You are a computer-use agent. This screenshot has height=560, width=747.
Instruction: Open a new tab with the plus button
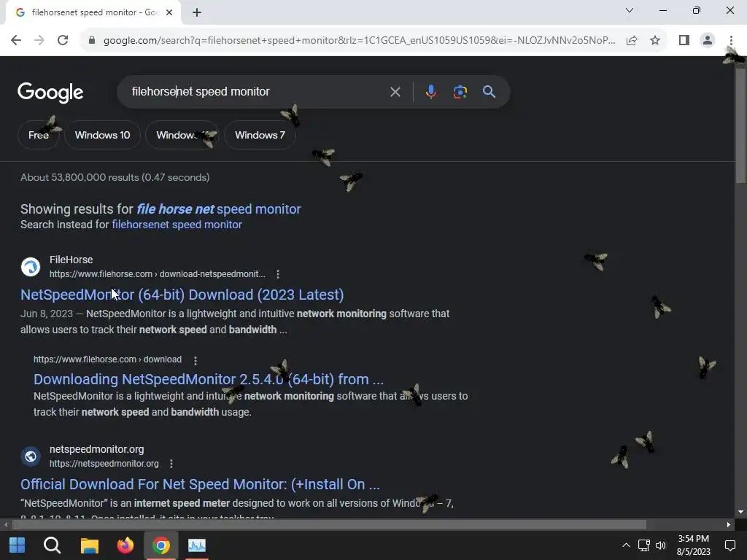coord(197,12)
